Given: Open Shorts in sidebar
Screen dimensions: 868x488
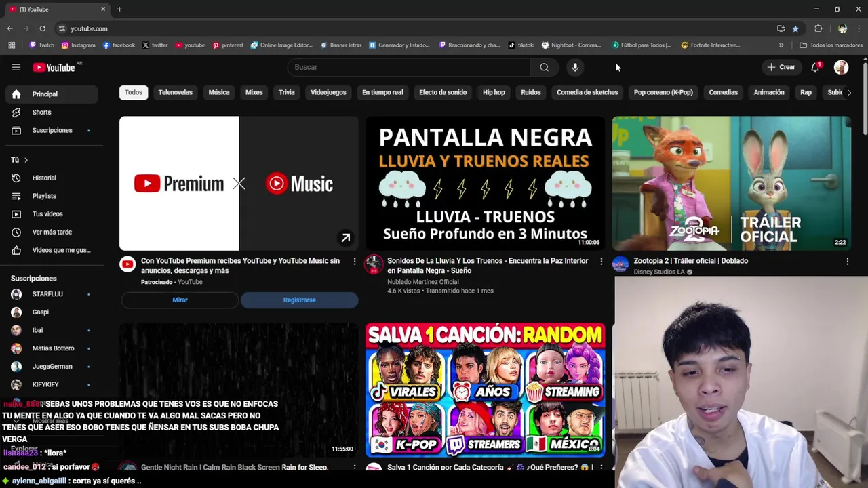Looking at the screenshot, I should (x=52, y=112).
